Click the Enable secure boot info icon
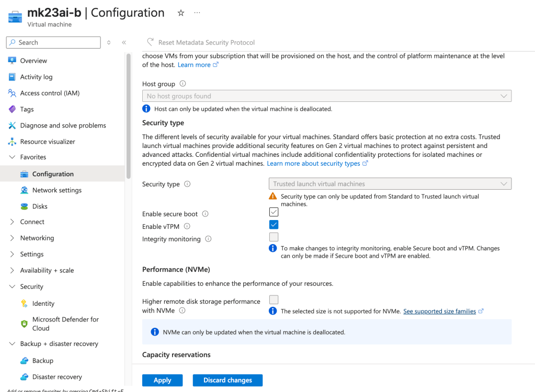This screenshot has height=392, width=535. 205,214
